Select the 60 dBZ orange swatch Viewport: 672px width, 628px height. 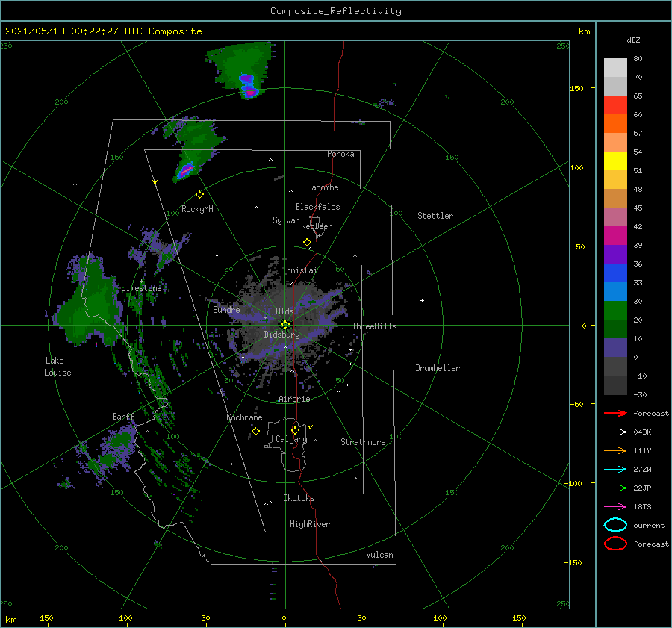(615, 123)
